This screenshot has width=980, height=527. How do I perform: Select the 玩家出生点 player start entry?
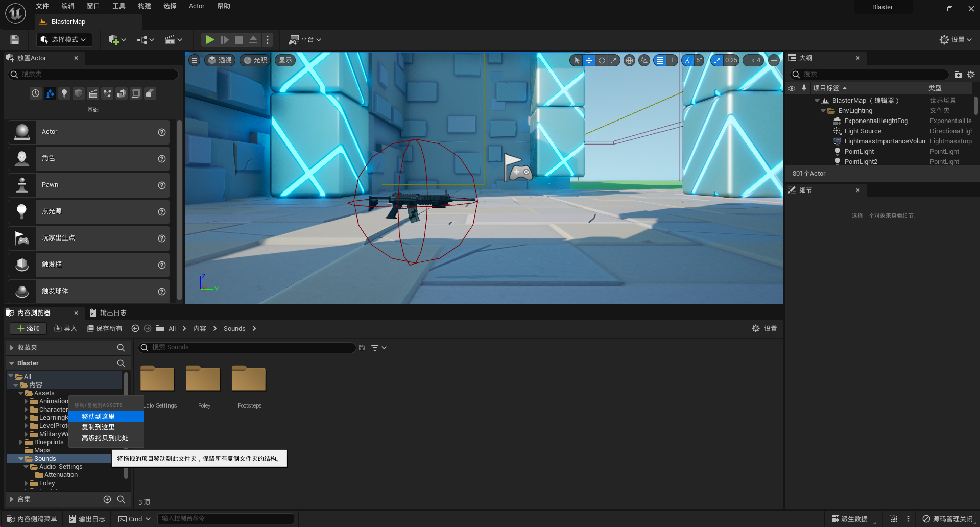tap(89, 238)
